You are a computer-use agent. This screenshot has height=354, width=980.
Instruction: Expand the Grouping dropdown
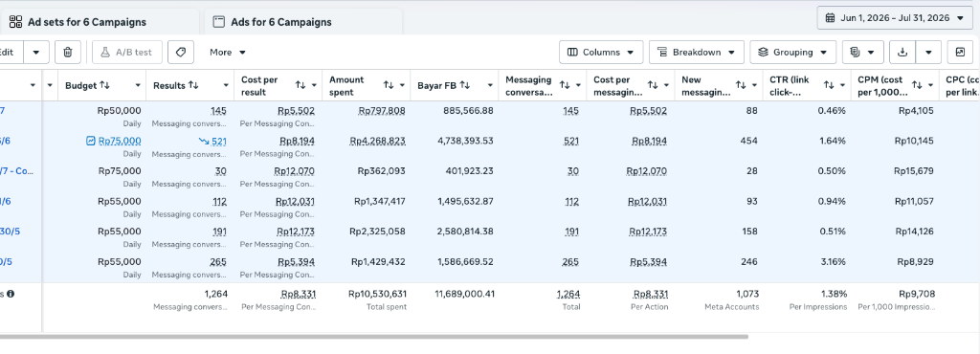click(x=792, y=53)
